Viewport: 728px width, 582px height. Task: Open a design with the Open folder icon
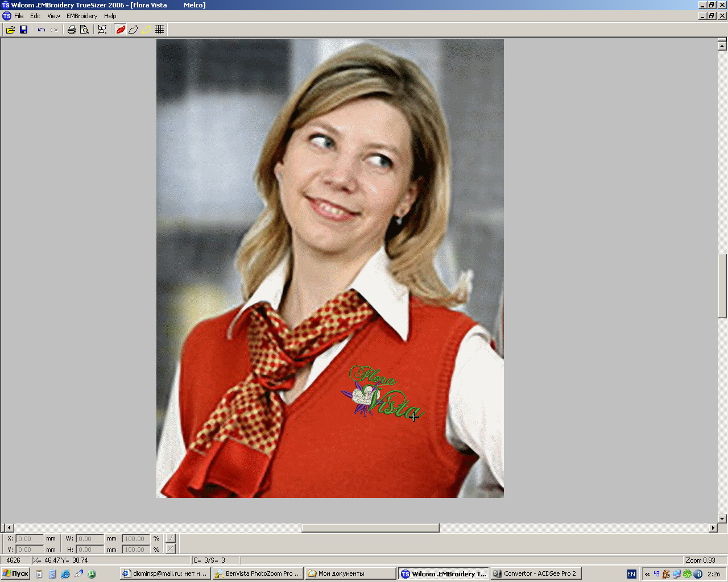(x=10, y=30)
